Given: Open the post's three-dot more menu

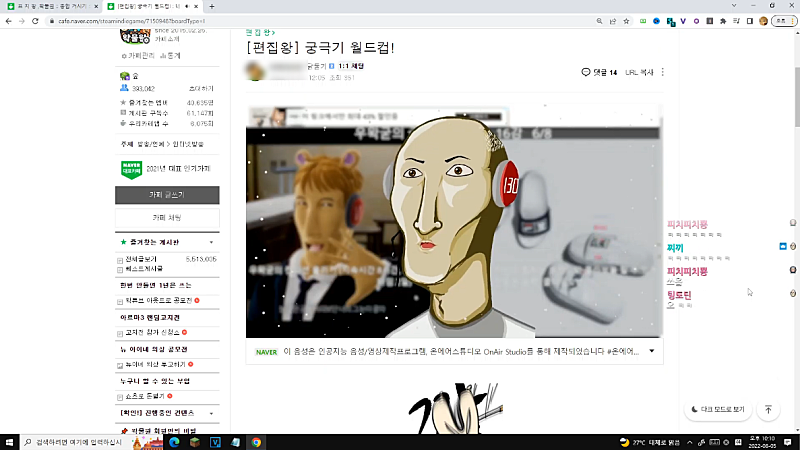Looking at the screenshot, I should pyautogui.click(x=662, y=72).
